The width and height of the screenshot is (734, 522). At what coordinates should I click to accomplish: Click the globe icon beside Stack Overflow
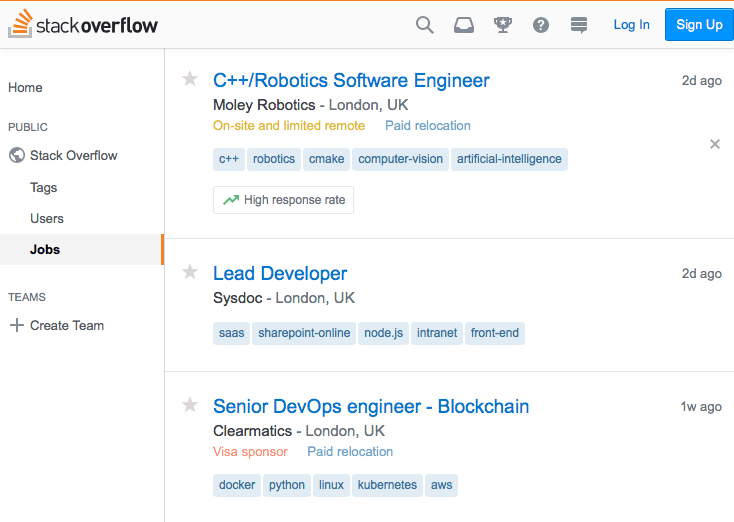pyautogui.click(x=17, y=155)
